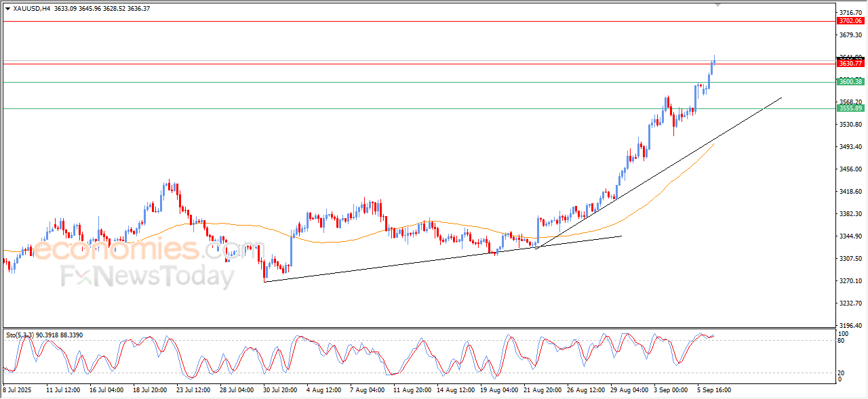Click the XAUUSD,H4 symbol title text
868x399 pixels.
(x=31, y=8)
